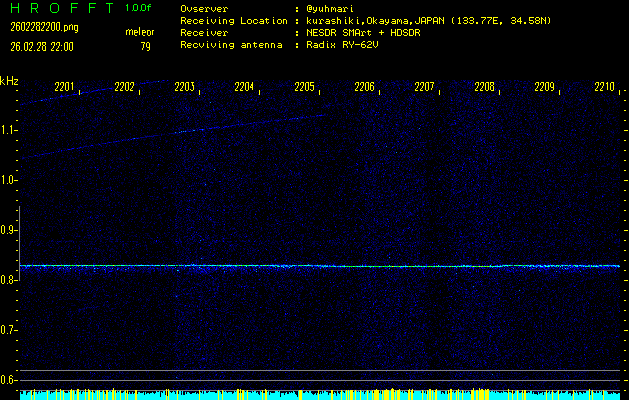The width and height of the screenshot is (629, 400).
Task: Click the 2205 time marker
Action: tap(304, 87)
